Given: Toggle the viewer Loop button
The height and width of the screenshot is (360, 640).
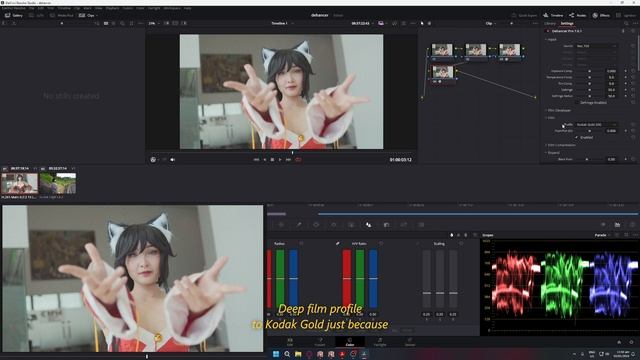Looking at the screenshot, I should click(298, 160).
